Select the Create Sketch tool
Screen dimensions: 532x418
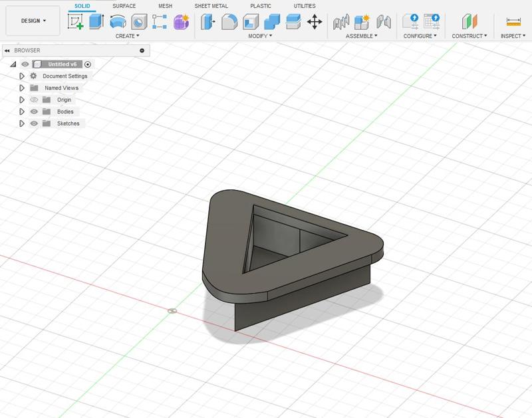pyautogui.click(x=76, y=21)
